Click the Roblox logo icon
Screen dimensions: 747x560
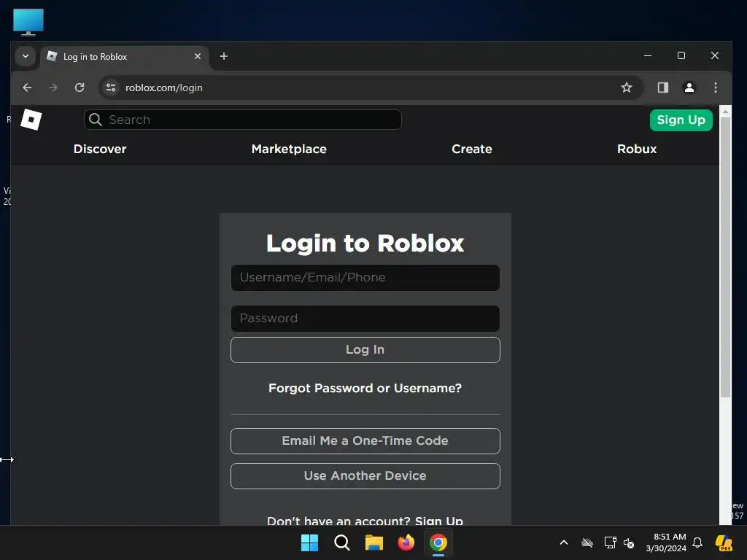tap(31, 120)
